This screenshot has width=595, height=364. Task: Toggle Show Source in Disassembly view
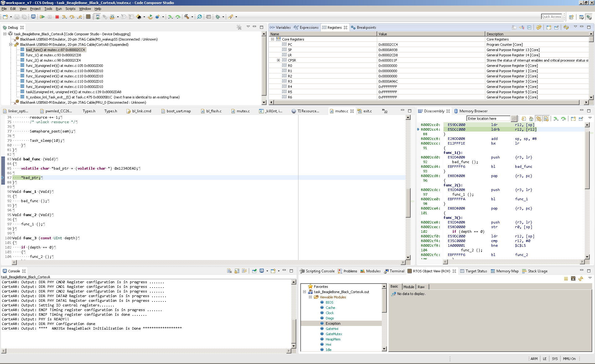point(546,119)
